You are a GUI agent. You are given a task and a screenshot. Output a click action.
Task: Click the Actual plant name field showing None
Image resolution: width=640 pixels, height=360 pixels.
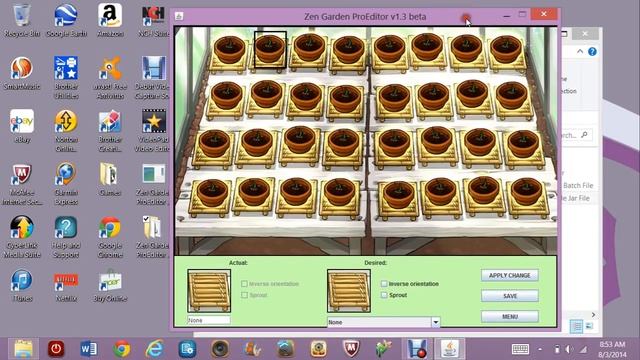[x=209, y=320]
